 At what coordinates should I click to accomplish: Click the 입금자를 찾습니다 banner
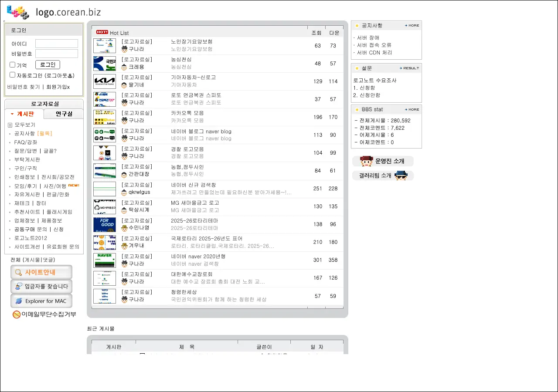41,287
